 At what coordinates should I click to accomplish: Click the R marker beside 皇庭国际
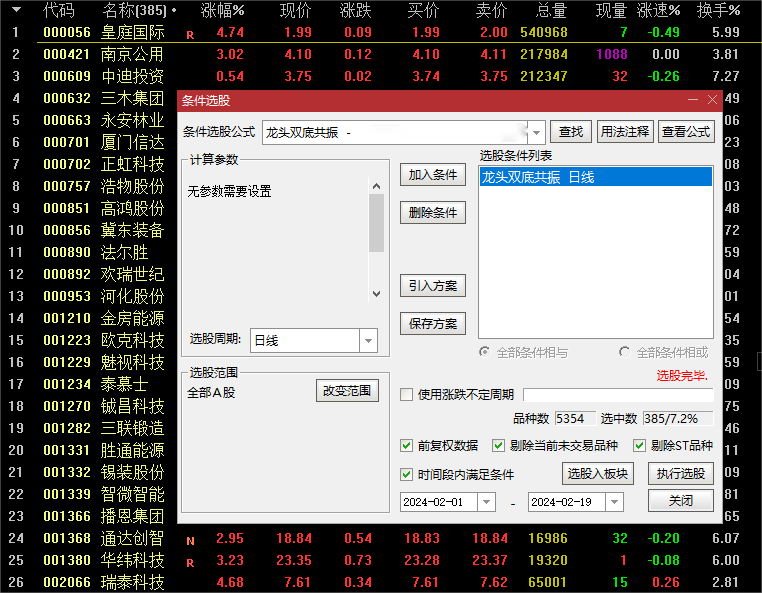click(190, 35)
